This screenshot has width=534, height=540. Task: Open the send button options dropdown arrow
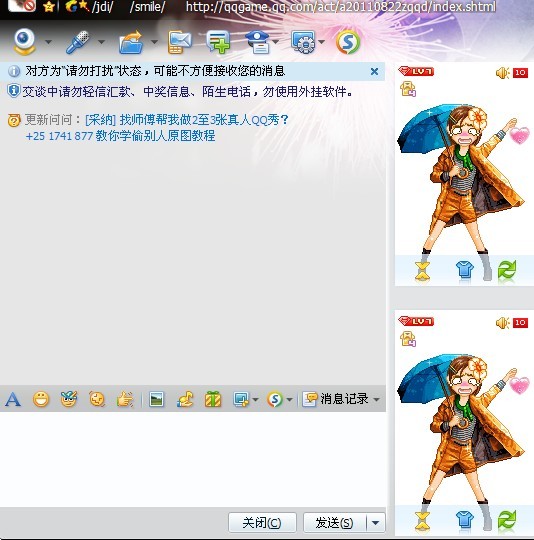(x=376, y=523)
